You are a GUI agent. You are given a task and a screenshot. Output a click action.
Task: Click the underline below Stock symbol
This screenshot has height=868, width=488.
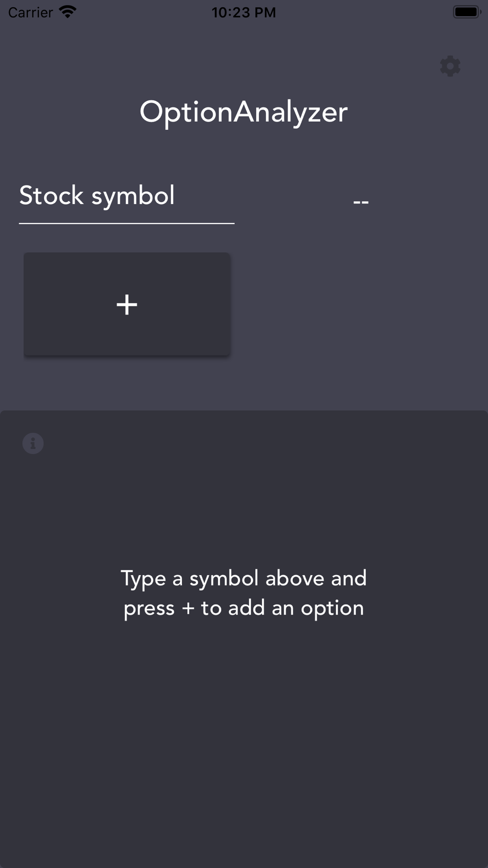coord(127,224)
